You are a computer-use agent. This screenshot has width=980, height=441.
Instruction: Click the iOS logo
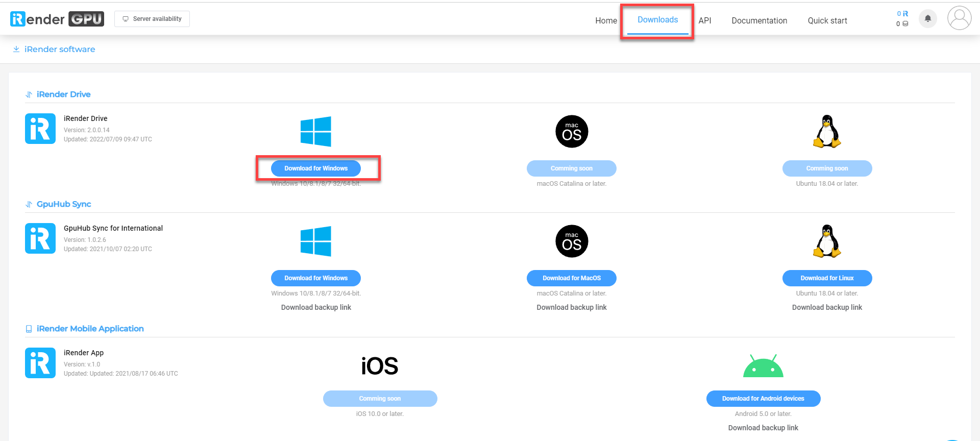[x=380, y=366]
